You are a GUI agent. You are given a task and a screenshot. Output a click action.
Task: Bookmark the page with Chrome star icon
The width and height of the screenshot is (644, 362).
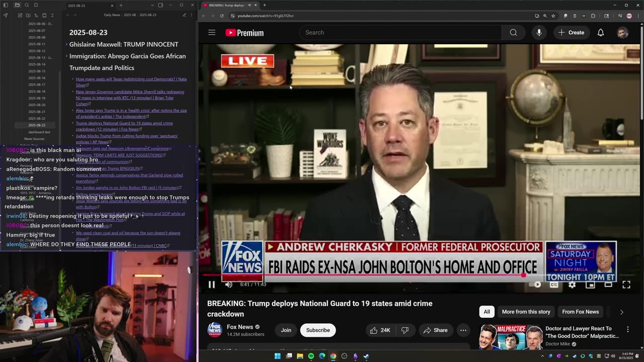(553, 16)
